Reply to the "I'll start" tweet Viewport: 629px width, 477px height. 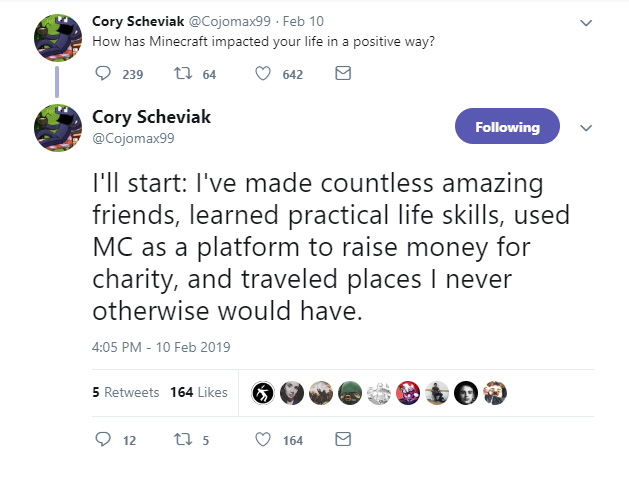click(103, 439)
